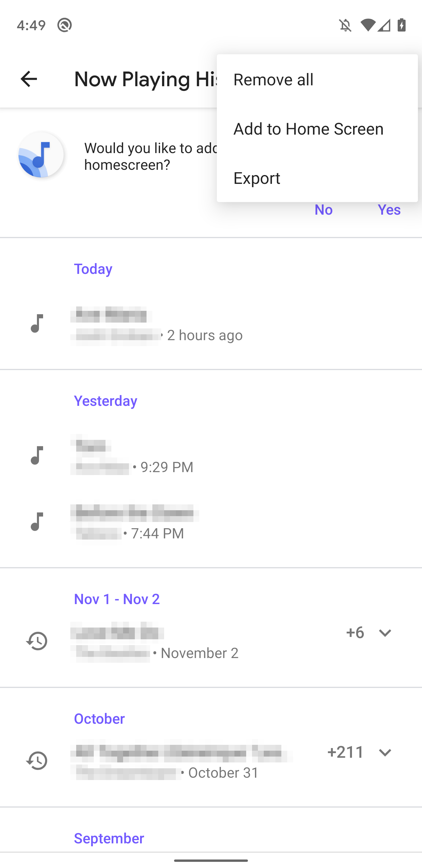
Task: Tap the back arrow icon
Action: (29, 79)
